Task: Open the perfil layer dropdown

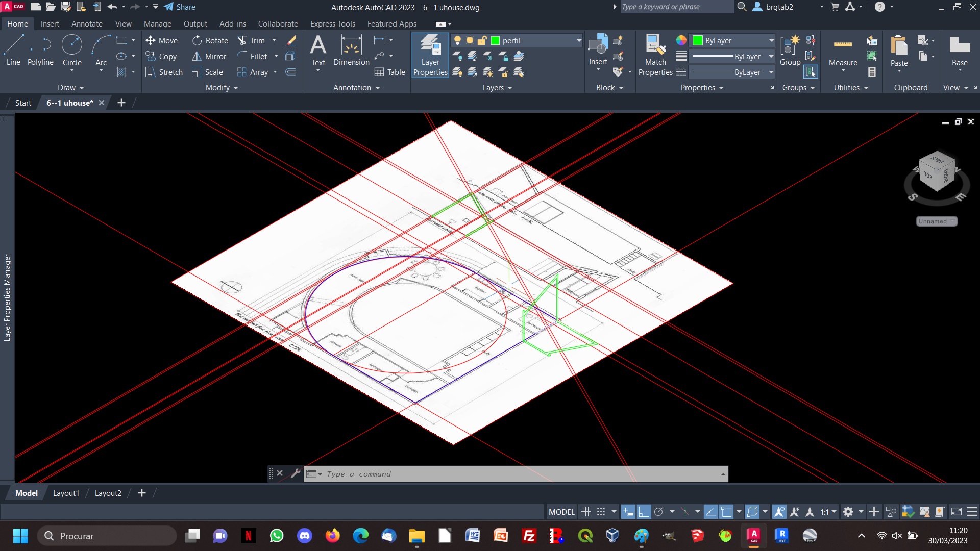Action: [577, 40]
